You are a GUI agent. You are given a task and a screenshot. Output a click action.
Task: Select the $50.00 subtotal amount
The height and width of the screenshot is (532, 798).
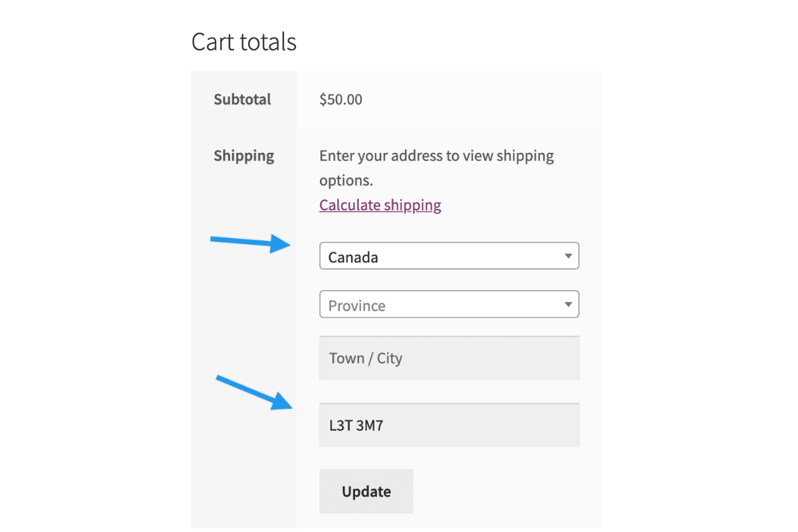(x=341, y=100)
